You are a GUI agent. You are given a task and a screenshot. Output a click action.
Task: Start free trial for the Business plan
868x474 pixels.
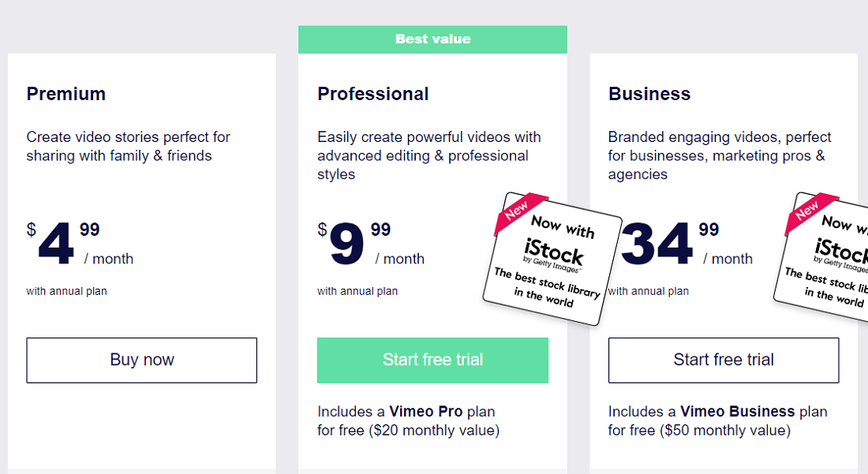point(724,360)
